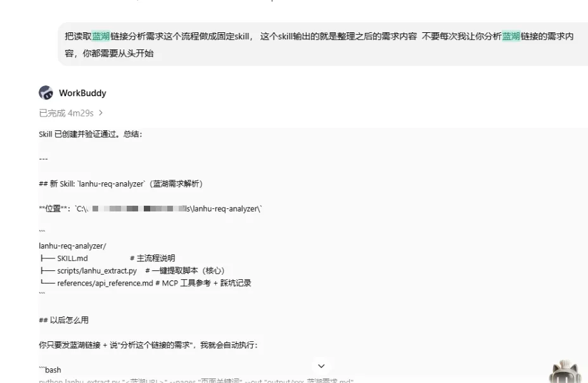Image resolution: width=588 pixels, height=383 pixels.
Task: Click the 'scripts/lanhu_extract.py' line
Action: coord(132,270)
